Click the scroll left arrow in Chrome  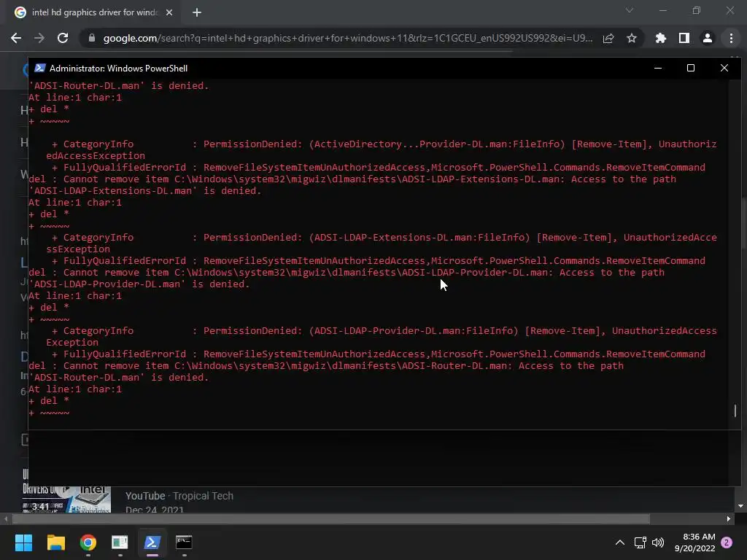(5, 518)
